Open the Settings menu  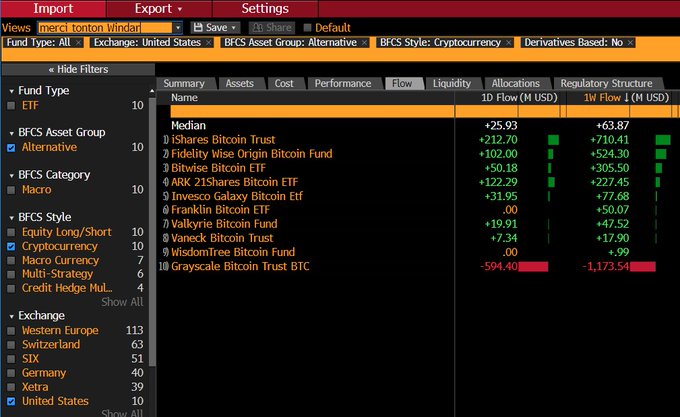click(265, 8)
